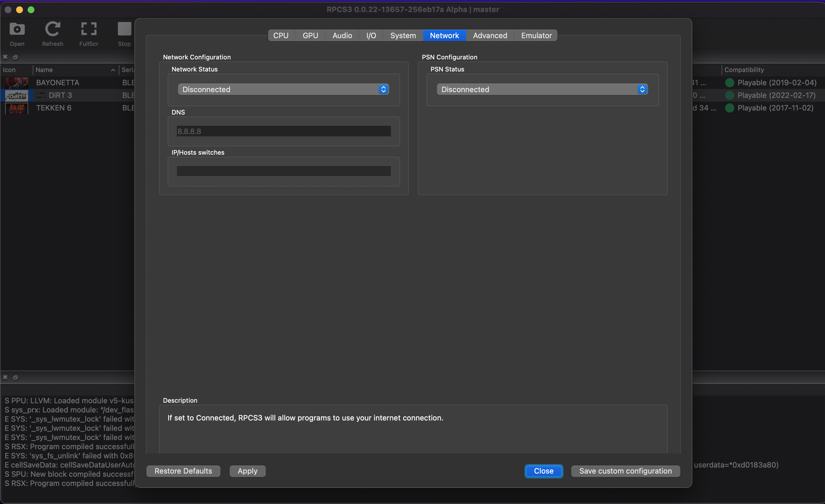Close the log panel via its X icon
The image size is (825, 504).
(5, 377)
